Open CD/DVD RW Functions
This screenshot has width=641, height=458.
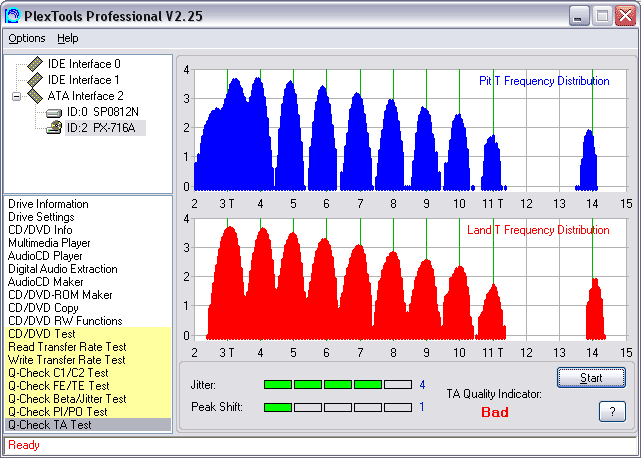[x=65, y=321]
